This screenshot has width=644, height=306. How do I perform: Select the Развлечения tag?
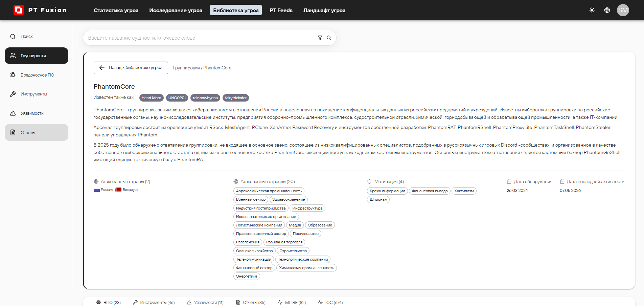[x=248, y=242]
